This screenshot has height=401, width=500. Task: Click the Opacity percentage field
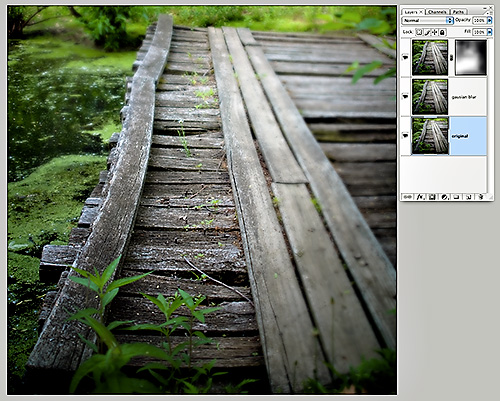[x=479, y=20]
